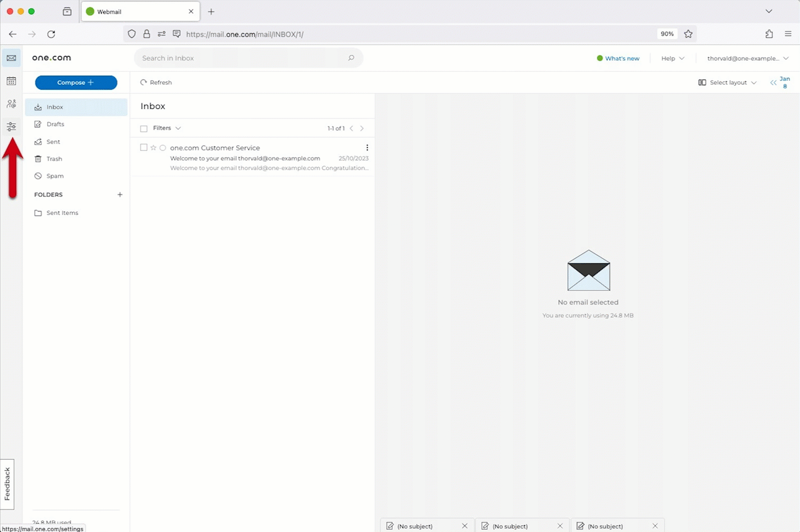Image resolution: width=800 pixels, height=532 pixels.
Task: Open the Calendar from the left sidebar
Action: 11,81
